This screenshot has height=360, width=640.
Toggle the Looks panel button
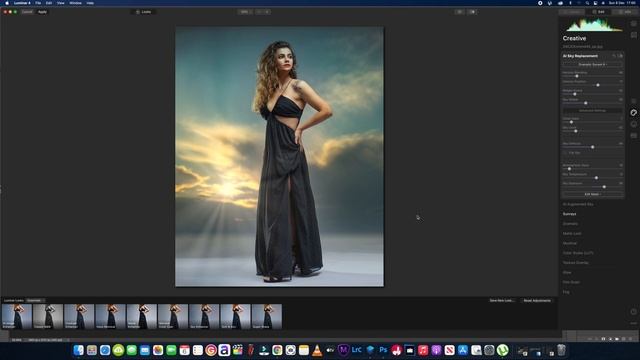click(144, 12)
